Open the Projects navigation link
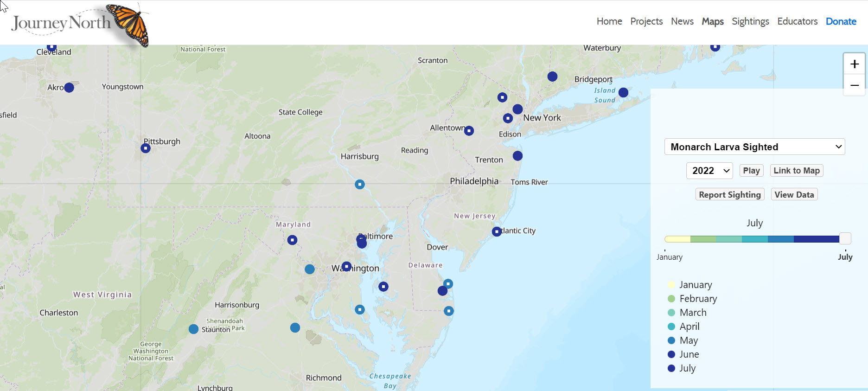Image resolution: width=868 pixels, height=391 pixels. point(646,21)
